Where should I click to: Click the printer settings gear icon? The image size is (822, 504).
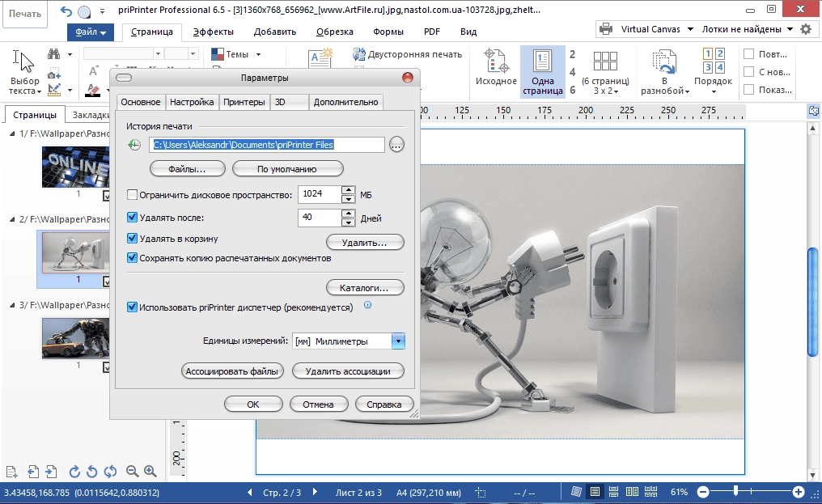tap(806, 29)
